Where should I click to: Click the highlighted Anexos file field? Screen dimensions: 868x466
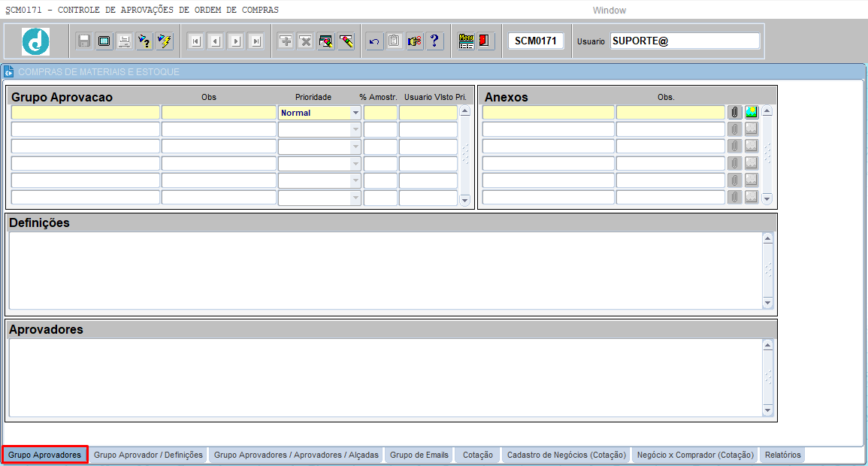548,113
